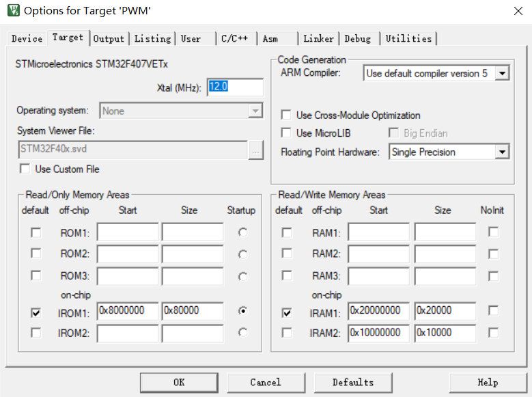
Task: Toggle the Big Endian checkbox
Action: [393, 133]
